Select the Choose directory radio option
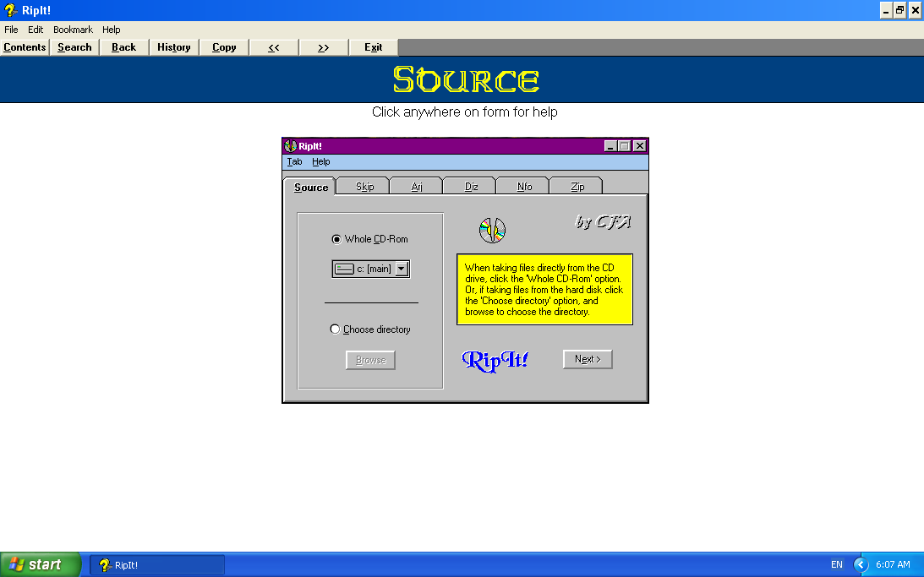The height and width of the screenshot is (577, 924). tap(335, 329)
